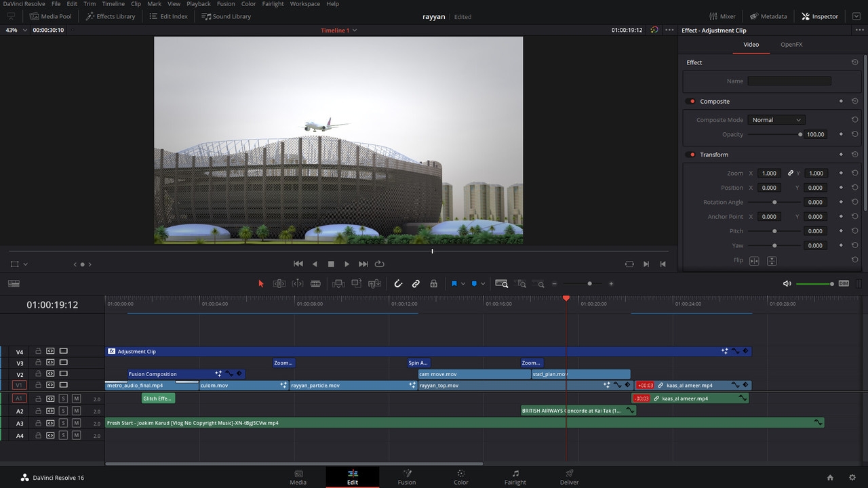Toggle the DIM audio button
Image resolution: width=868 pixels, height=488 pixels.
pos(844,284)
